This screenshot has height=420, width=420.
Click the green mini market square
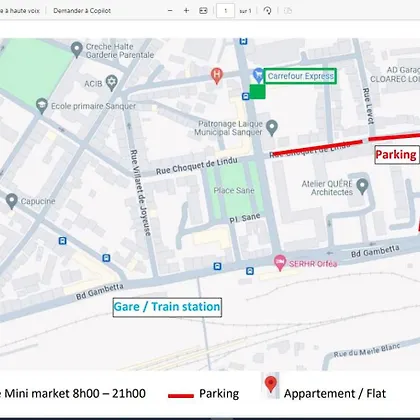pyautogui.click(x=257, y=92)
